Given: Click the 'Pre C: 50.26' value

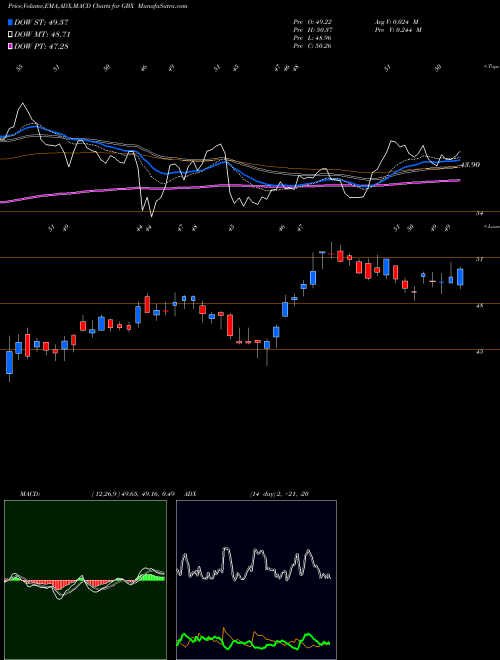Looking at the screenshot, I should (x=312, y=46).
